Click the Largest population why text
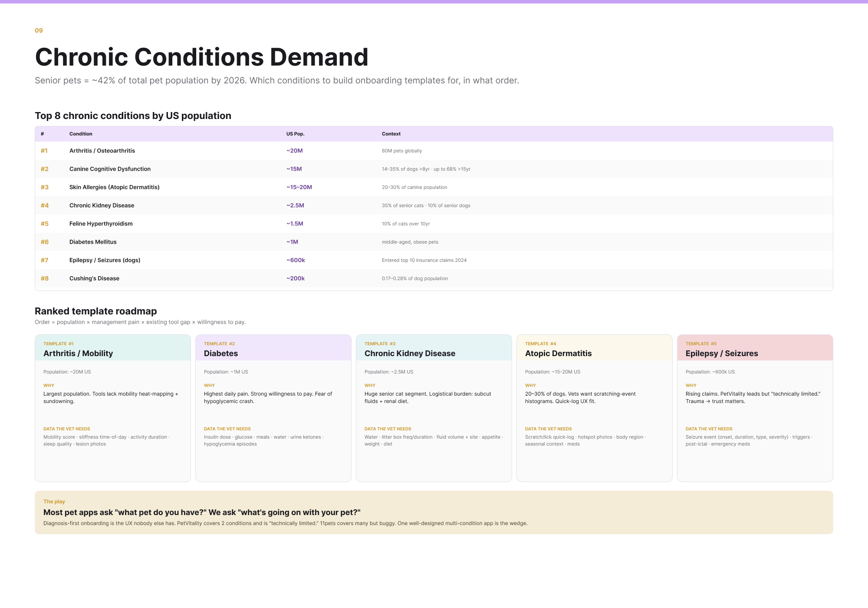Image resolution: width=868 pixels, height=608 pixels. [111, 397]
